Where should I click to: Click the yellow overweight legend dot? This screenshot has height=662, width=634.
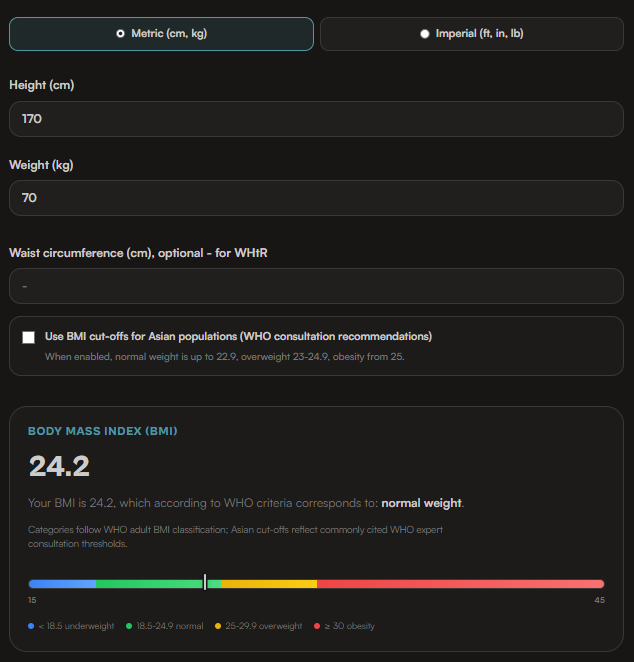[218, 626]
